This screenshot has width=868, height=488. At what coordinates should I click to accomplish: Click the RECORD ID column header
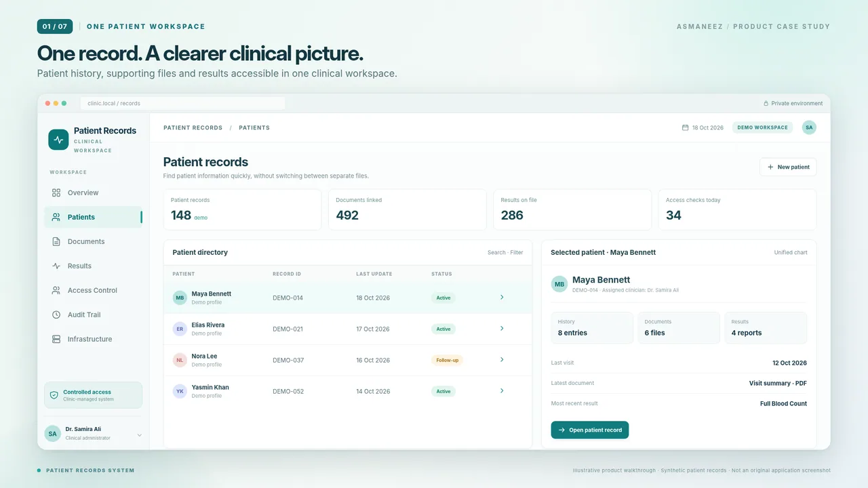tap(287, 274)
